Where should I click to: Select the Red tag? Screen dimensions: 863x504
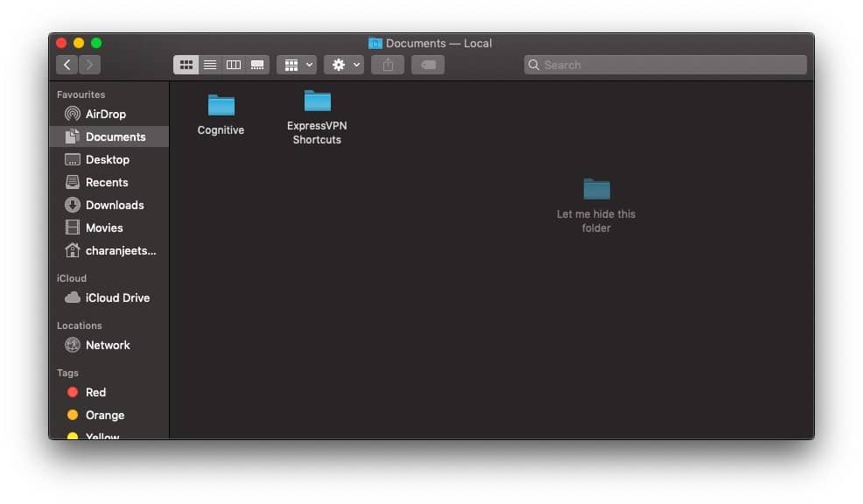click(x=95, y=392)
